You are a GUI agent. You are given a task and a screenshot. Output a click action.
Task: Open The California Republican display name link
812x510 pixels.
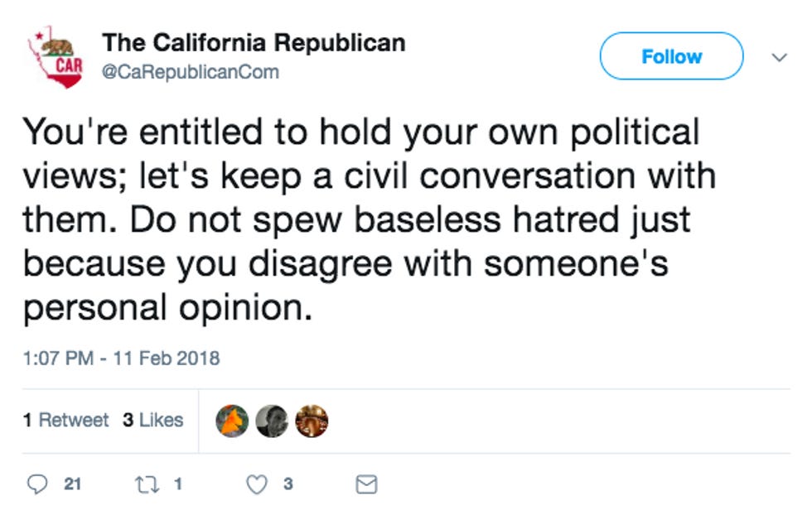pyautogui.click(x=254, y=43)
